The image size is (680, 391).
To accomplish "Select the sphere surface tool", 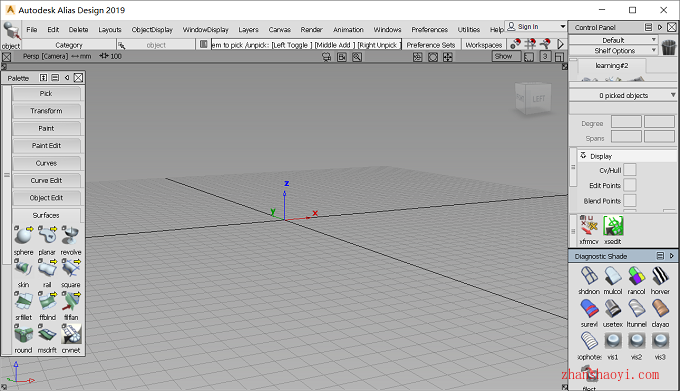I will (x=23, y=236).
